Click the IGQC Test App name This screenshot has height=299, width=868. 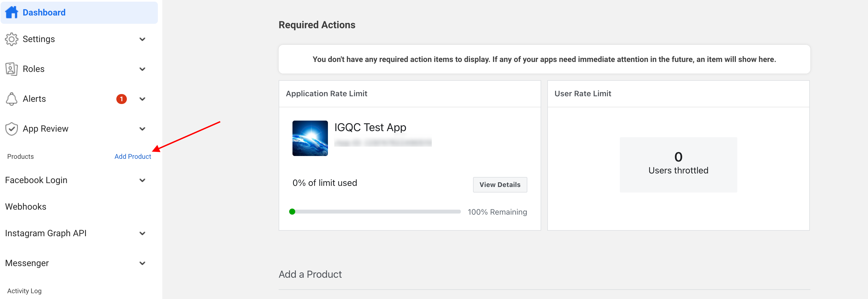click(370, 128)
